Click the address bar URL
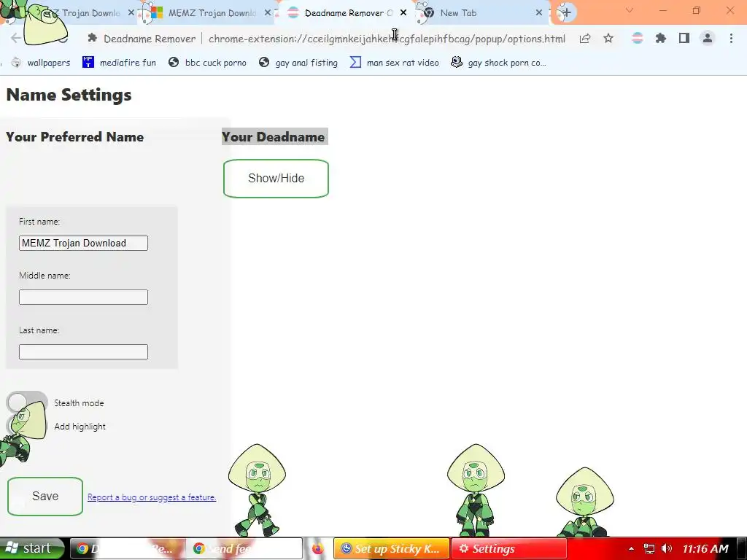The height and width of the screenshot is (560, 747). click(387, 39)
